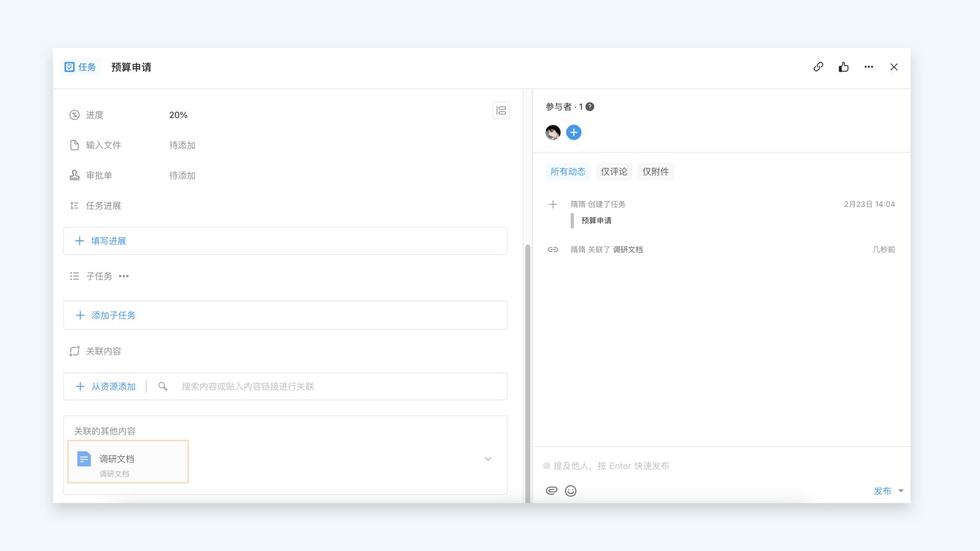Expand the 调研文档 linked item chevron
This screenshot has width=980, height=551.
488,459
